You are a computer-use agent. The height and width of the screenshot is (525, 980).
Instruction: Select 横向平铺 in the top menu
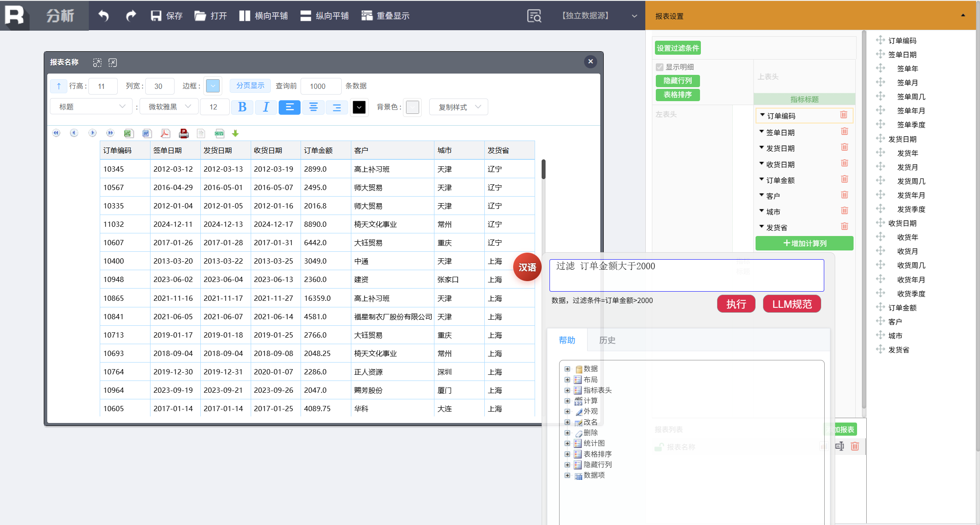(x=264, y=16)
